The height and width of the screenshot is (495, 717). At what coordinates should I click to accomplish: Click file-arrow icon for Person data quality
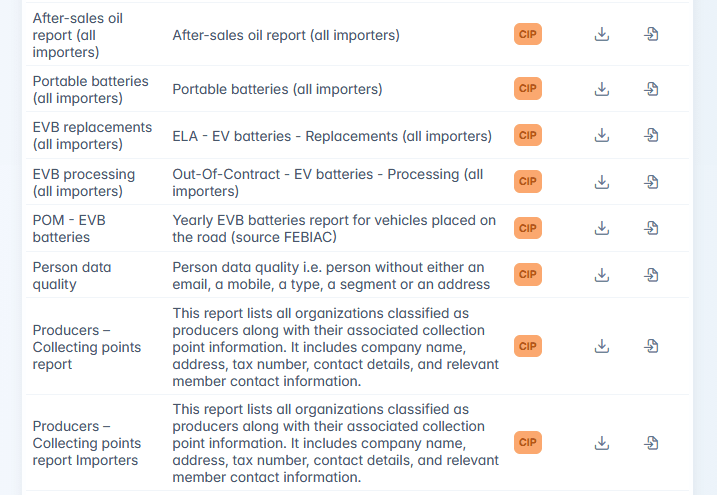coord(651,275)
